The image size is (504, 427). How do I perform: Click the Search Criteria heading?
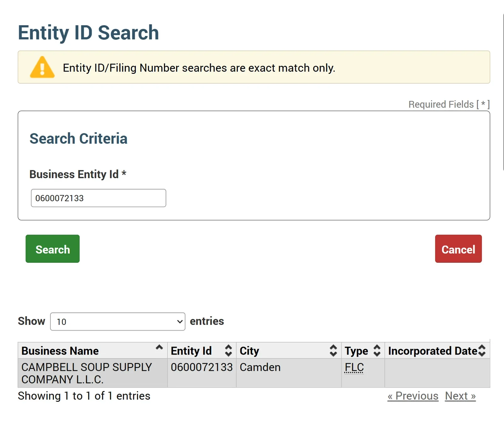[78, 138]
